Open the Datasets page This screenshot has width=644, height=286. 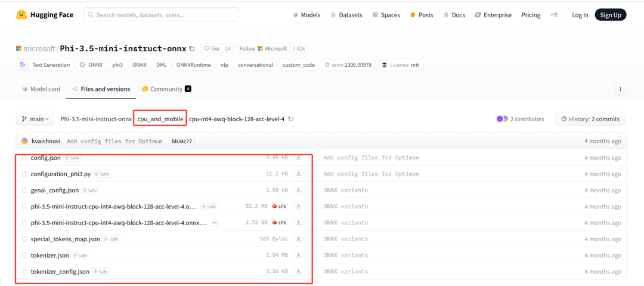pos(346,15)
